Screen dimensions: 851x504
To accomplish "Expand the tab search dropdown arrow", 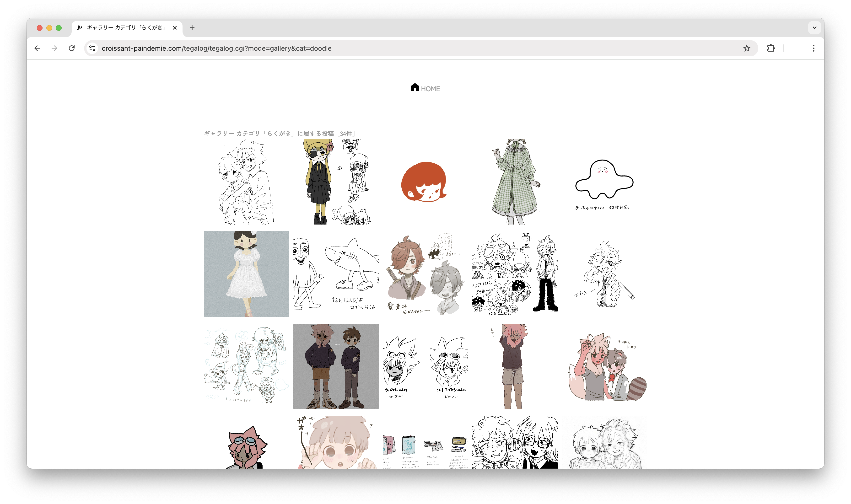I will 814,28.
